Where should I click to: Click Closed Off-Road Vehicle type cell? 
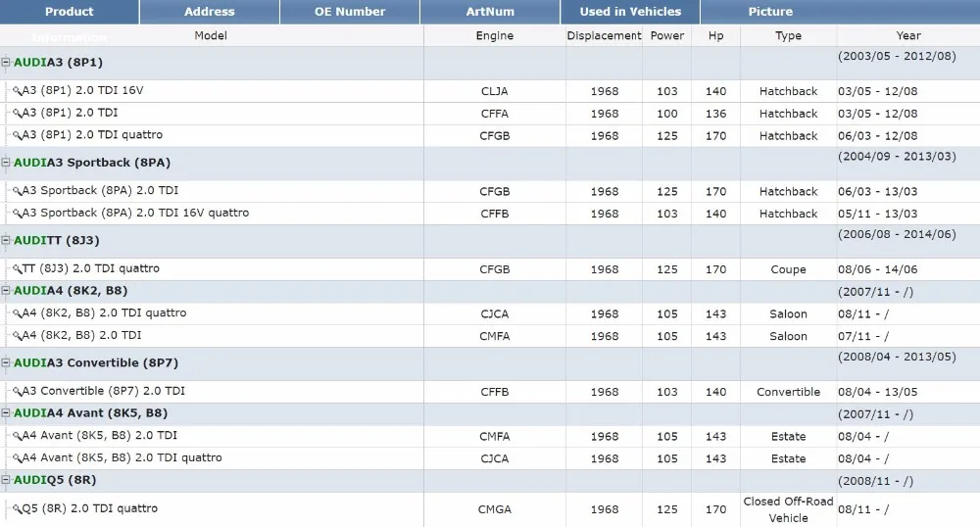788,509
